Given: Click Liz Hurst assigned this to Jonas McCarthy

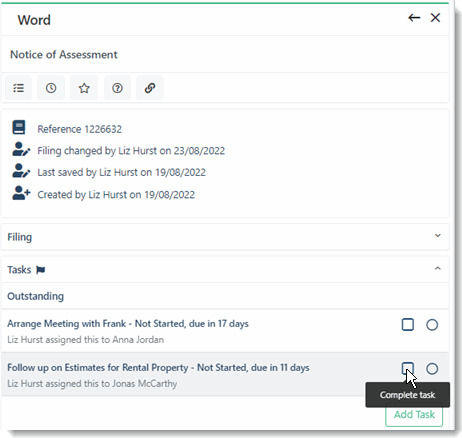Looking at the screenshot, I should point(92,384).
